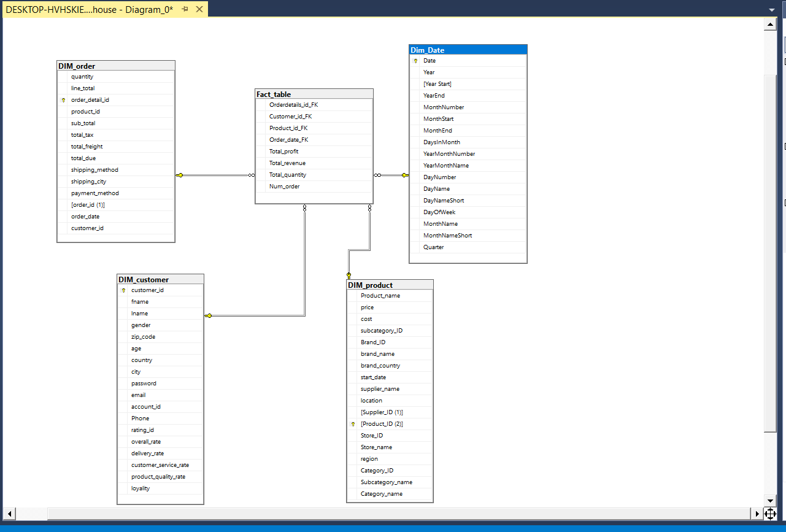Click the key endpoint at DIM_order relationship
The image size is (786, 532).
click(x=180, y=175)
